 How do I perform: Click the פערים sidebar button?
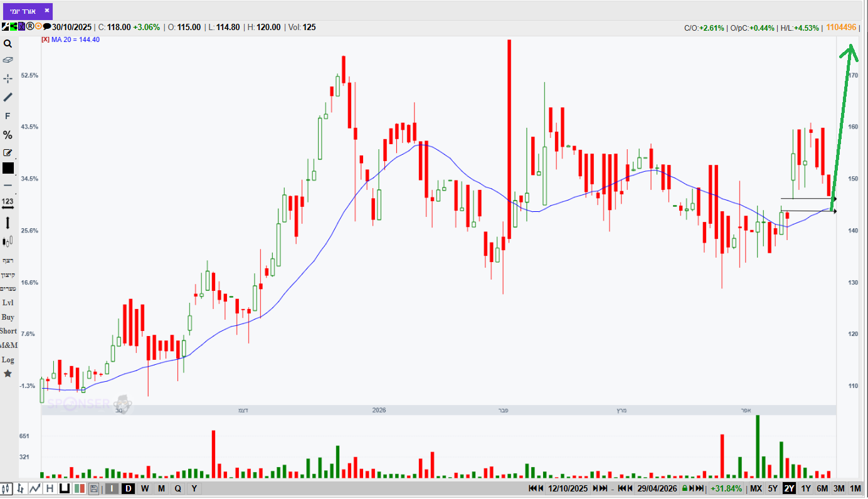point(8,288)
